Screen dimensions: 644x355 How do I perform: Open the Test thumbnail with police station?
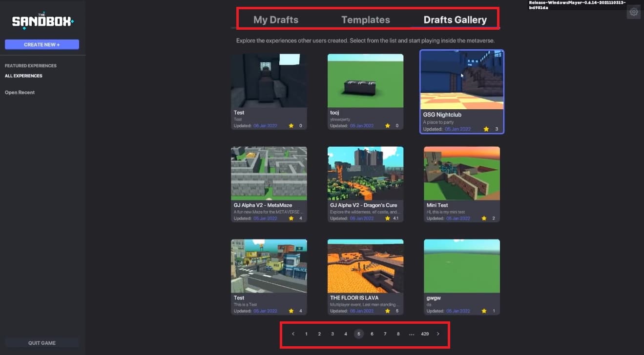(x=269, y=266)
